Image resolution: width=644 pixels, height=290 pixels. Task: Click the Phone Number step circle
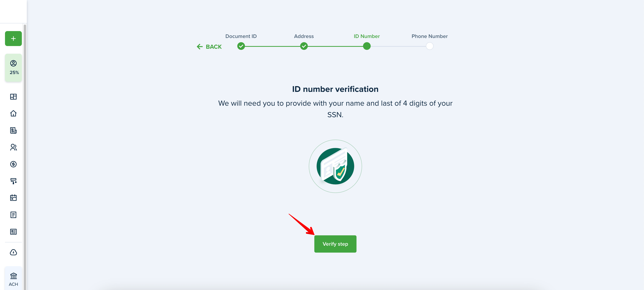(x=429, y=46)
